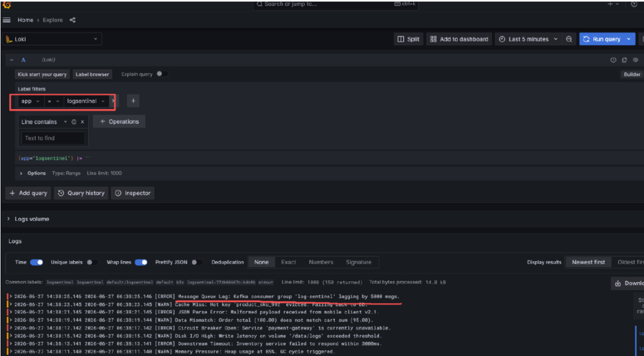Click the stdout common label tag

[x=266, y=283]
